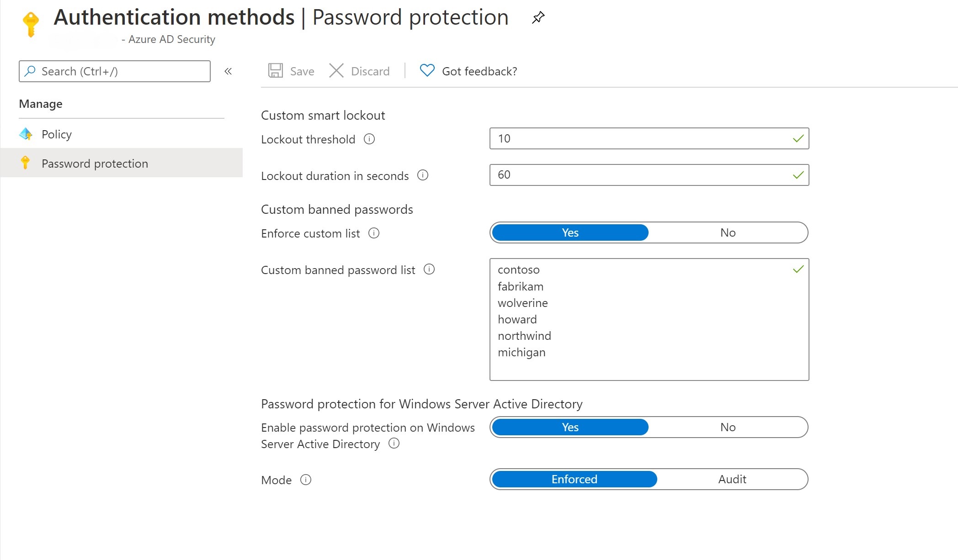This screenshot has height=560, width=958.
Task: Click the discard icon to cancel changes
Action: (335, 71)
